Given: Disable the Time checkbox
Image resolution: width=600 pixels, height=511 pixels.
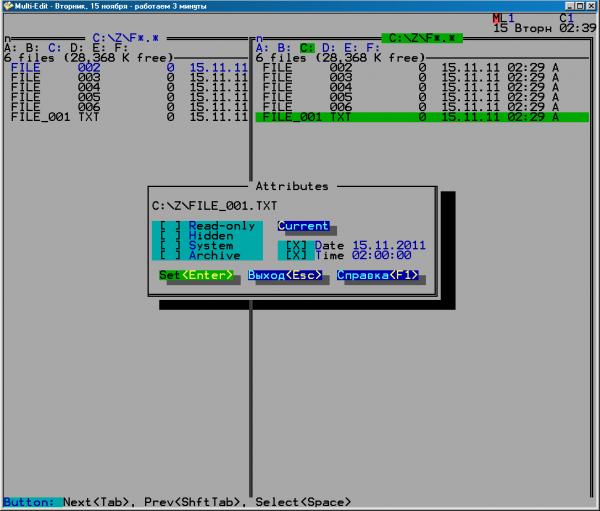Looking at the screenshot, I should click(x=296, y=256).
